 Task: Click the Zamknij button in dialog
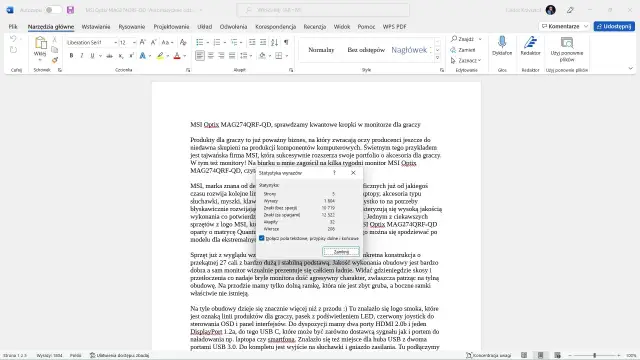point(341,251)
